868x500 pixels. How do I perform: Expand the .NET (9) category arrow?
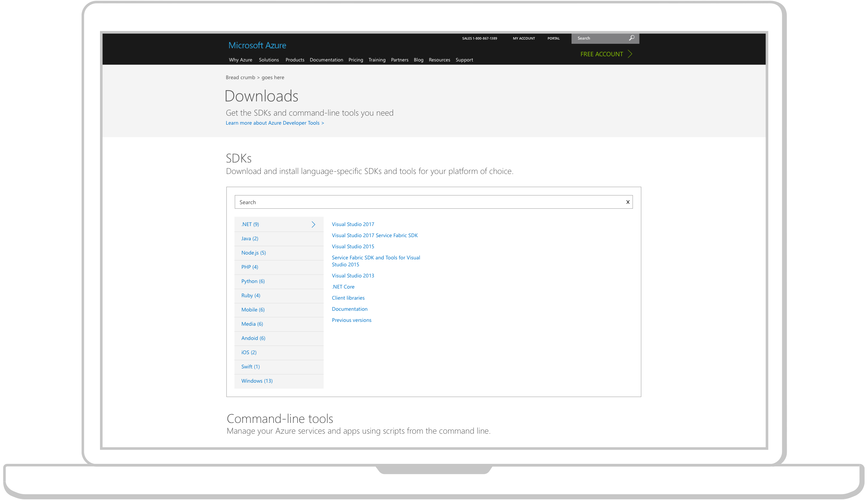(313, 224)
